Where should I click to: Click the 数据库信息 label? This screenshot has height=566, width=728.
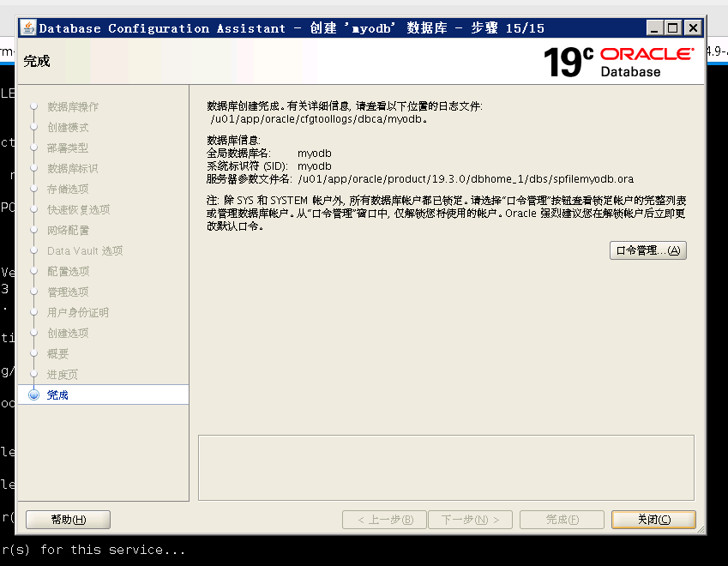point(233,141)
